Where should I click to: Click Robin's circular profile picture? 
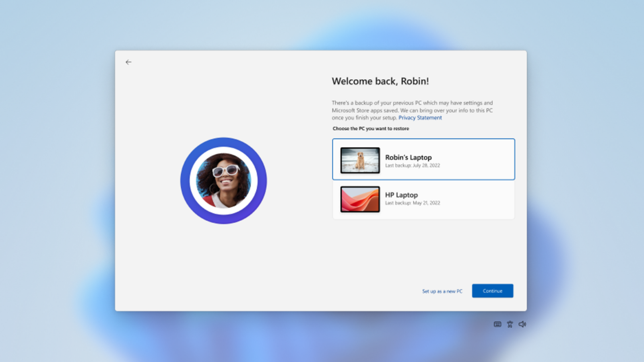click(x=224, y=181)
